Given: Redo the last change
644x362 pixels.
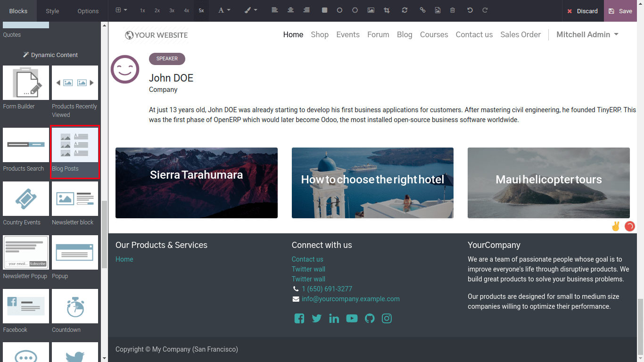Looking at the screenshot, I should (x=485, y=10).
